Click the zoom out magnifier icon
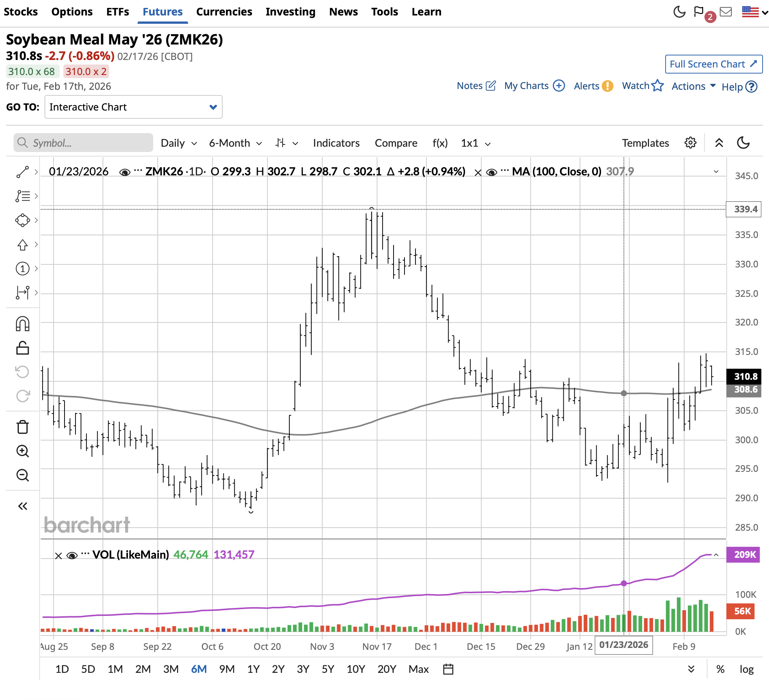The width and height of the screenshot is (769, 700). pyautogui.click(x=23, y=475)
